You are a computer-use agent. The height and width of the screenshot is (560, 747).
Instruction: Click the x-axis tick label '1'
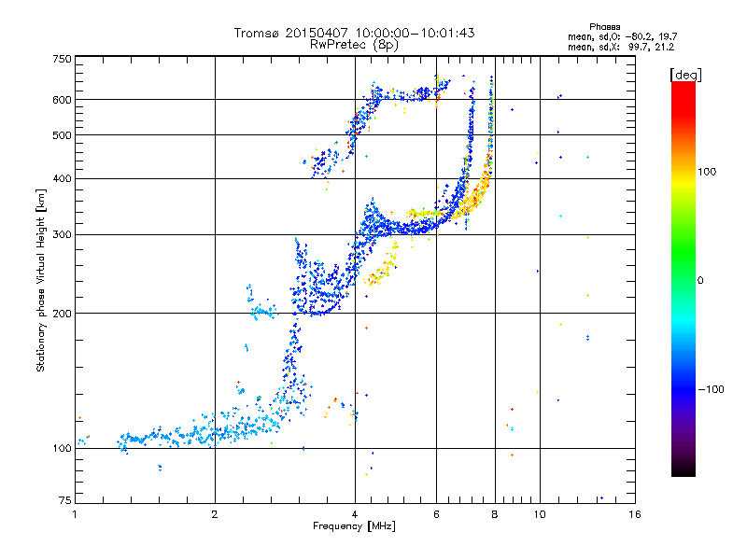coord(75,514)
